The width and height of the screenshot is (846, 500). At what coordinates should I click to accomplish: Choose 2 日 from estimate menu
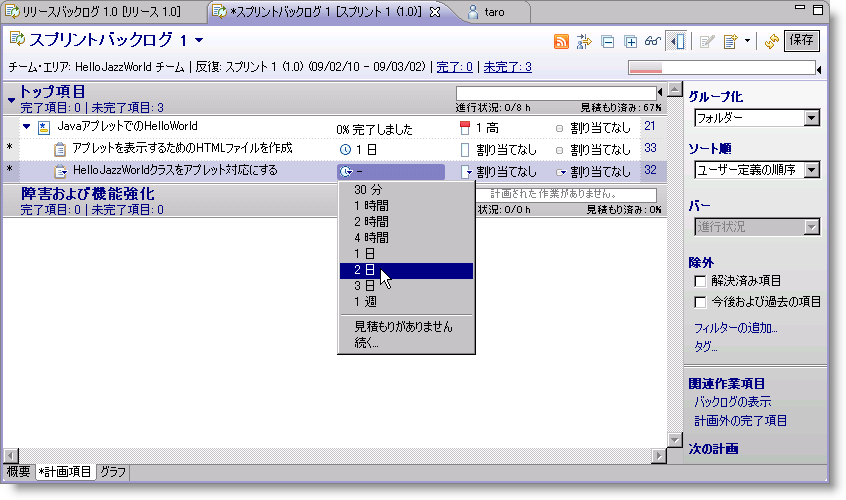406,270
